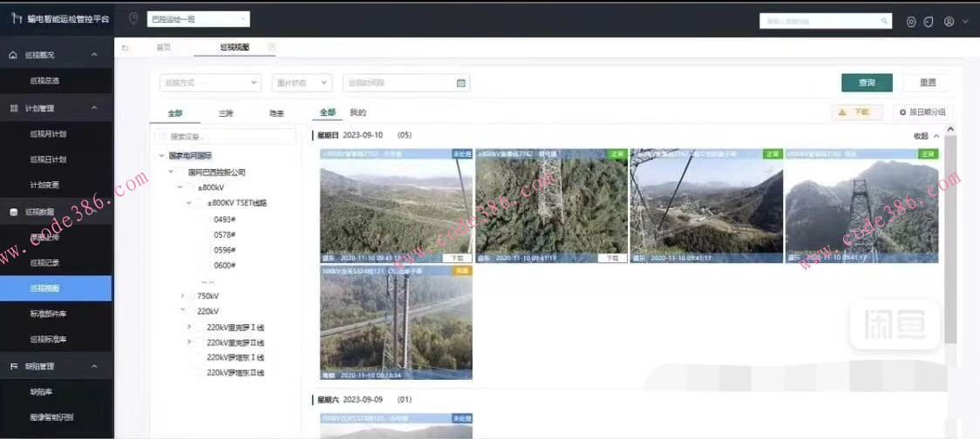Click the grid icon beside 计划管理
The width and height of the screenshot is (980, 439).
[14, 108]
